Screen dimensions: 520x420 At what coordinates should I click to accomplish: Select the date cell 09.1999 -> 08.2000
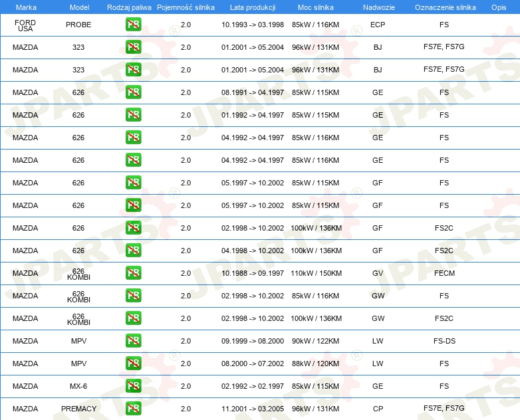[253, 341]
